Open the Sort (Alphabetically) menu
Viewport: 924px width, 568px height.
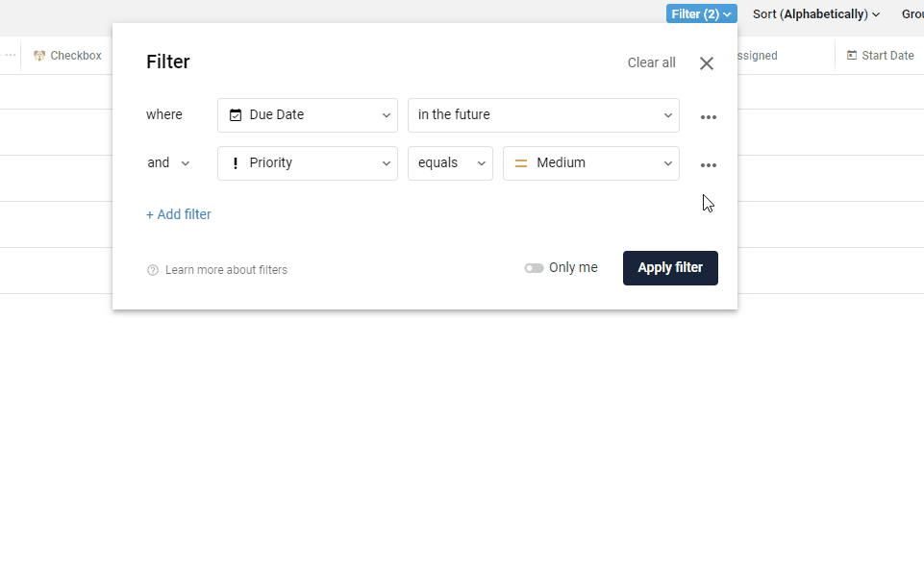[816, 14]
